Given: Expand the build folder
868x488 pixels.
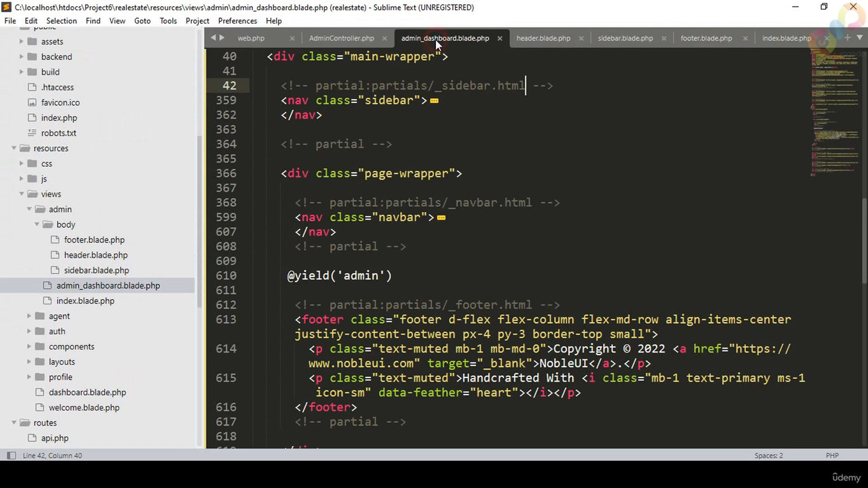Looking at the screenshot, I should click(x=22, y=72).
